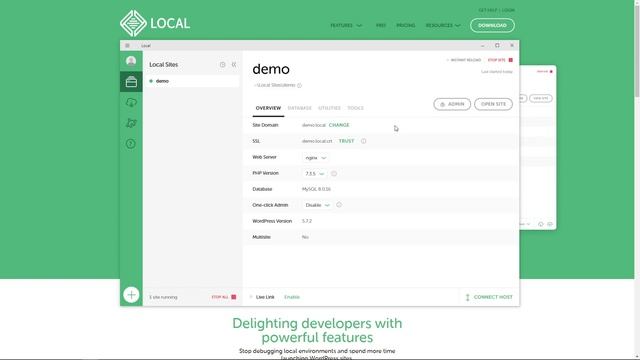
Task: Switch to the Overview tab
Action: click(268, 108)
